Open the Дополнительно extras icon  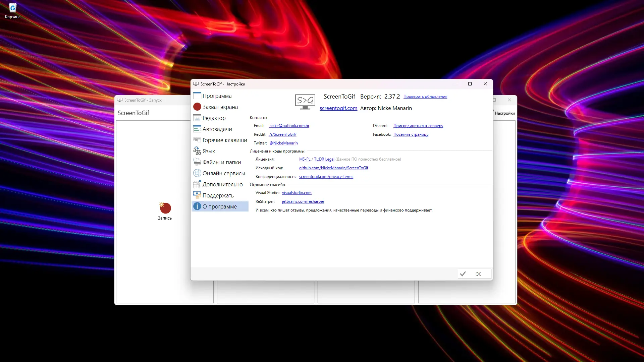click(x=197, y=184)
